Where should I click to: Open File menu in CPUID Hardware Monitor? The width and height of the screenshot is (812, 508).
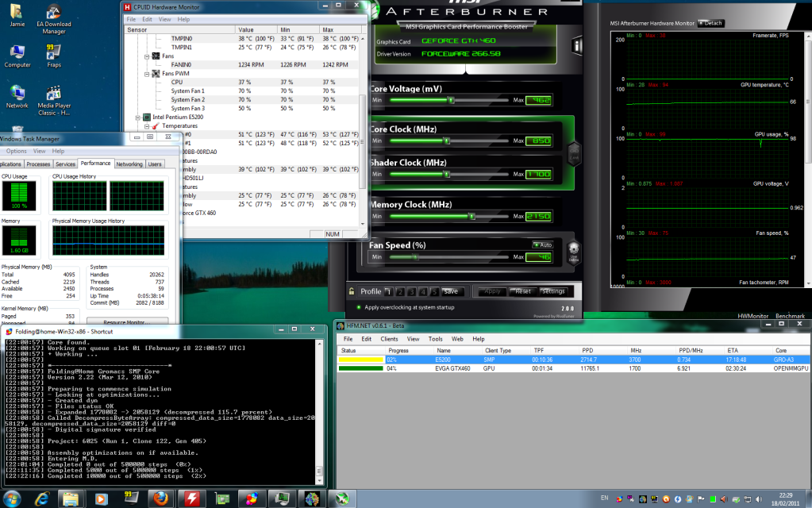(131, 19)
